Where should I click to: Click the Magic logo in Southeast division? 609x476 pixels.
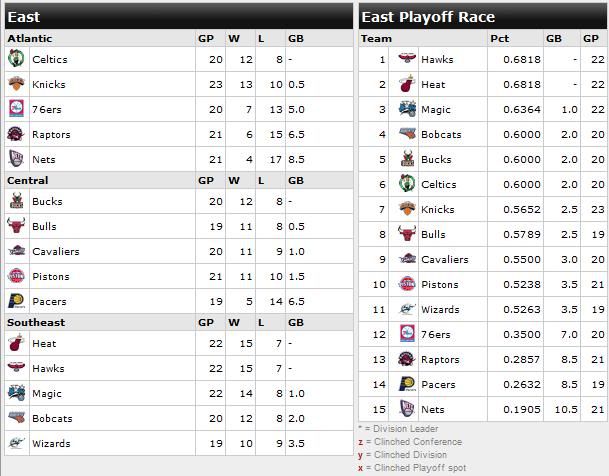[16, 393]
